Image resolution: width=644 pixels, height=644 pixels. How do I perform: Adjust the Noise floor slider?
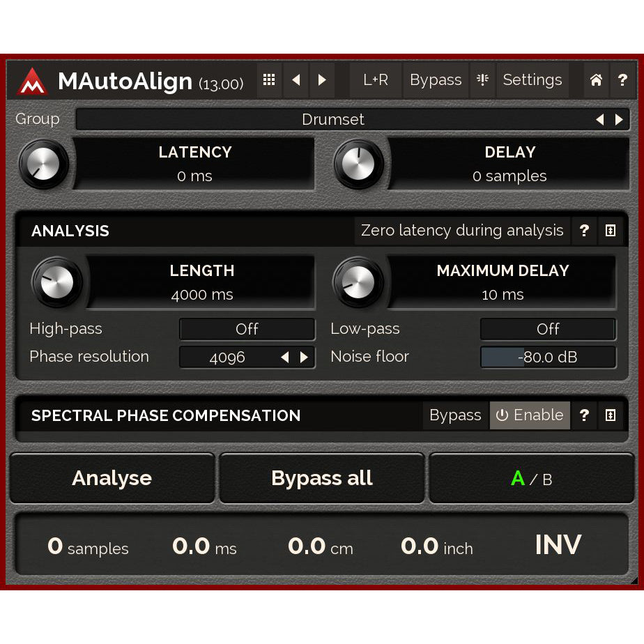tap(548, 357)
